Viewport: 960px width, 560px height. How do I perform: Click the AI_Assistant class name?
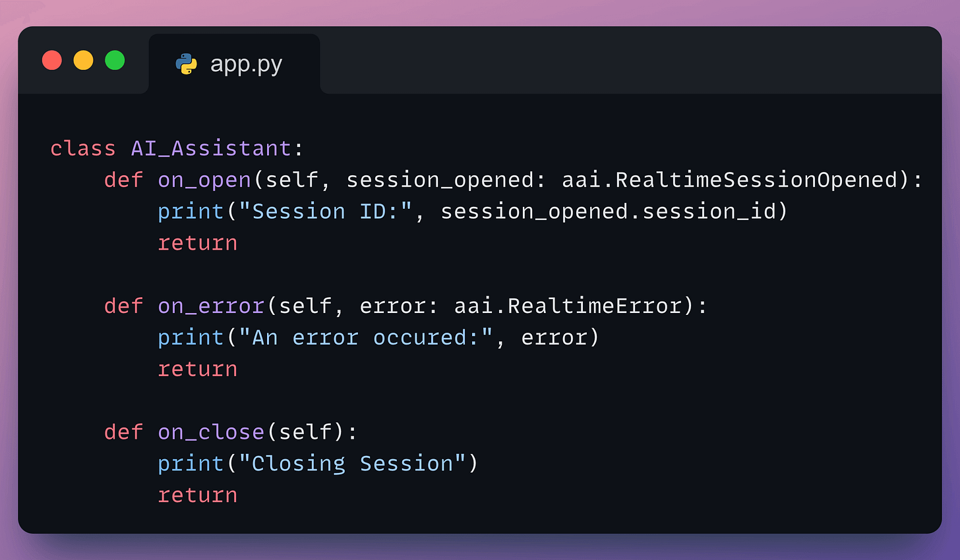(210, 148)
